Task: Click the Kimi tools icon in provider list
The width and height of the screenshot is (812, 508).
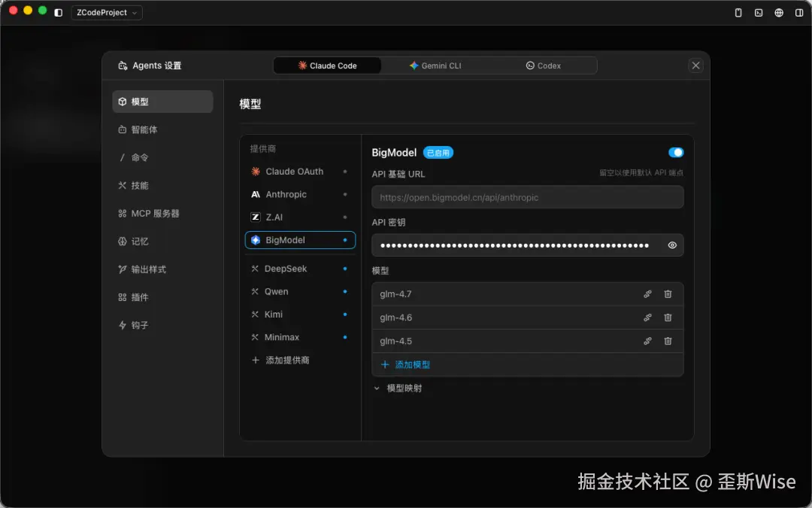Action: [x=255, y=314]
